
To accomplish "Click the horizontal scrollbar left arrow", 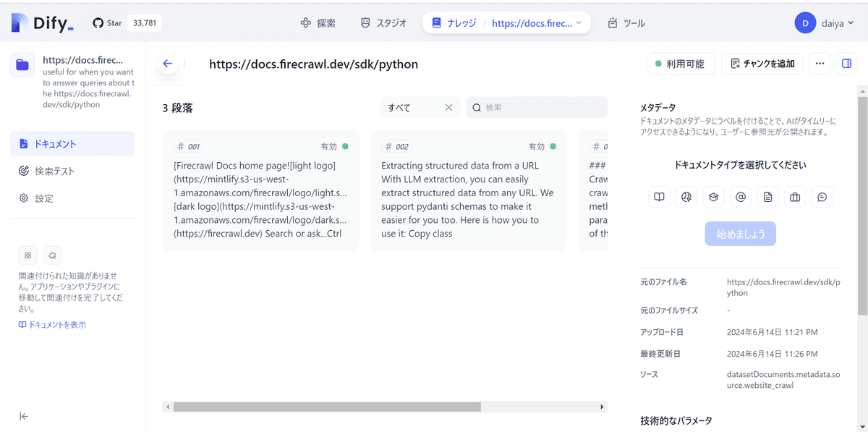I will [168, 407].
